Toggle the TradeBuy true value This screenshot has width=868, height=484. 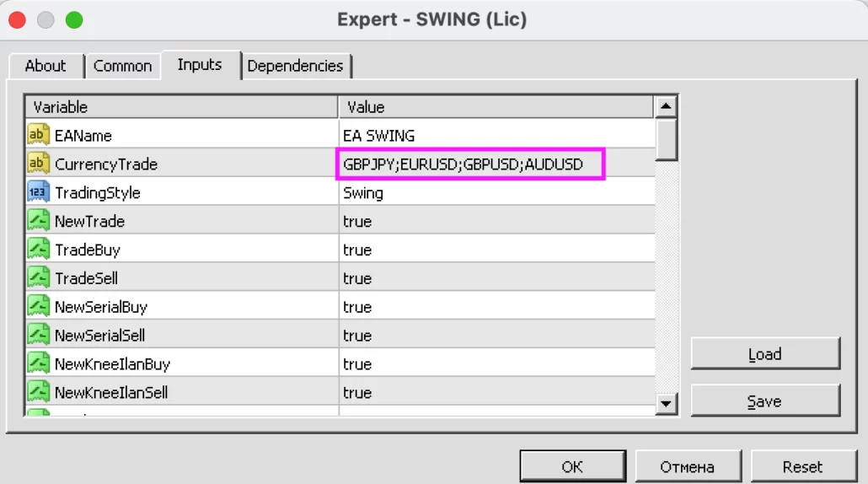point(496,250)
